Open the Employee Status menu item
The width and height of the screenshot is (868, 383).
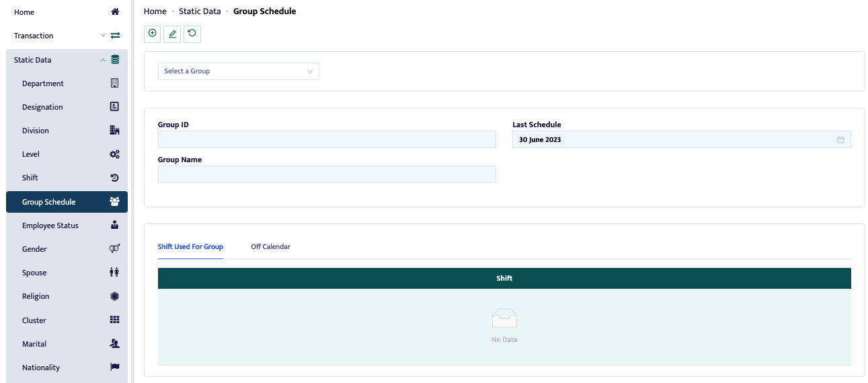pyautogui.click(x=67, y=225)
